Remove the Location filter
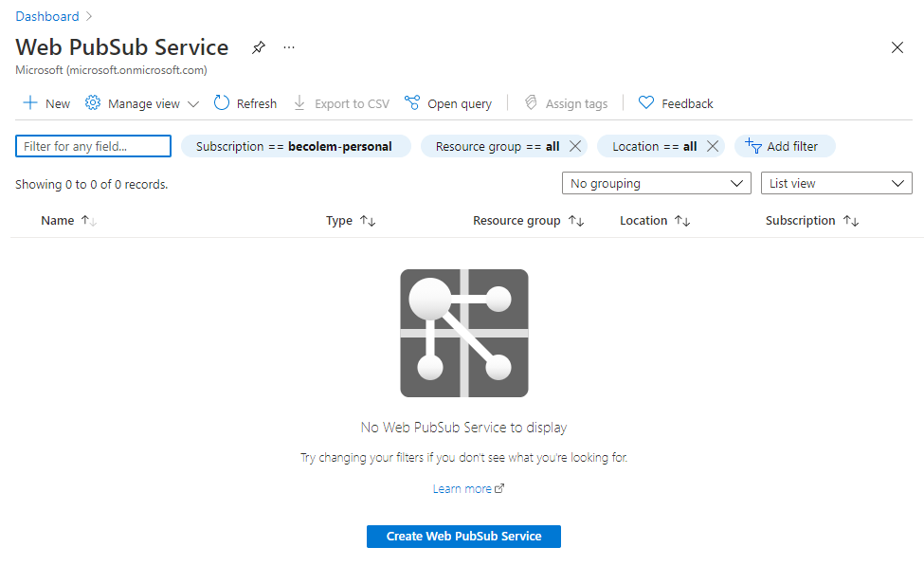This screenshot has height=584, width=924. (x=713, y=146)
